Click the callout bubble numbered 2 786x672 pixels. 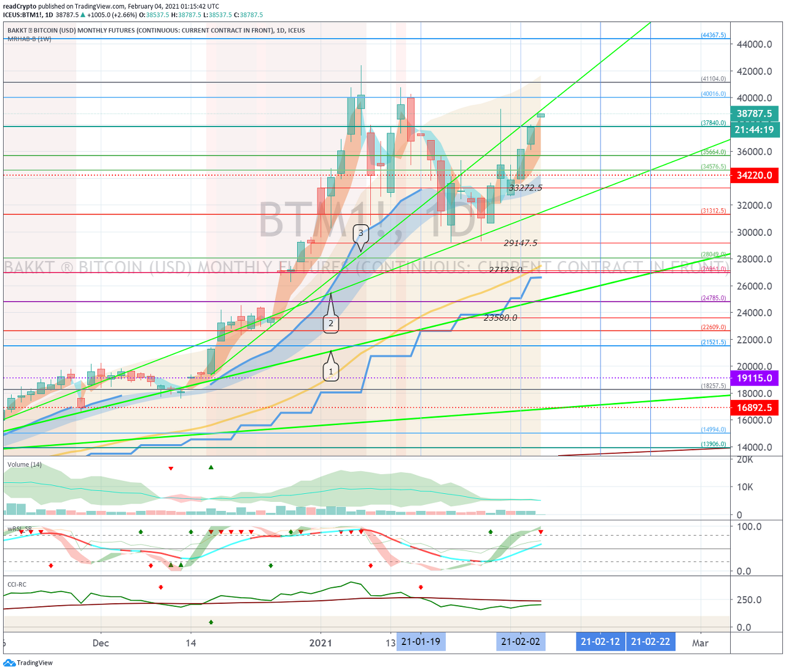point(331,323)
